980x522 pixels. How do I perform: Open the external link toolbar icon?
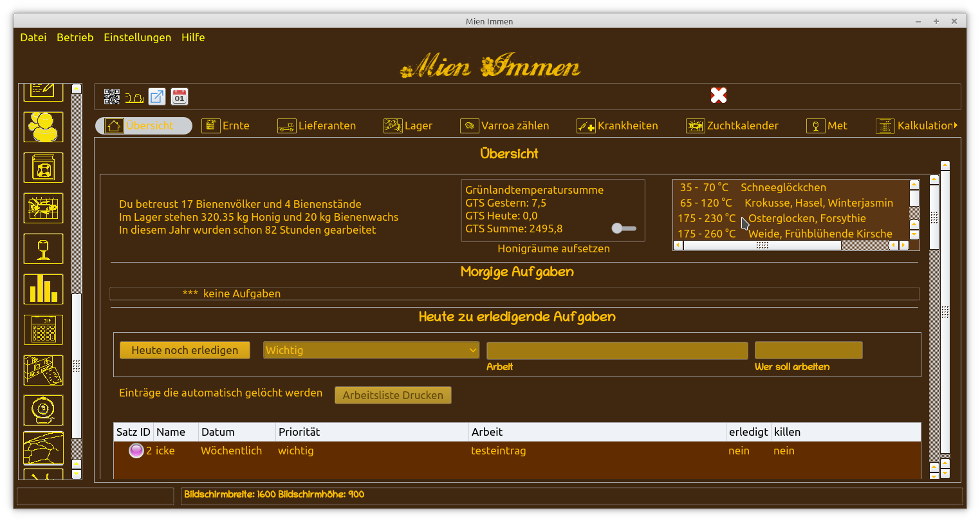tap(156, 96)
